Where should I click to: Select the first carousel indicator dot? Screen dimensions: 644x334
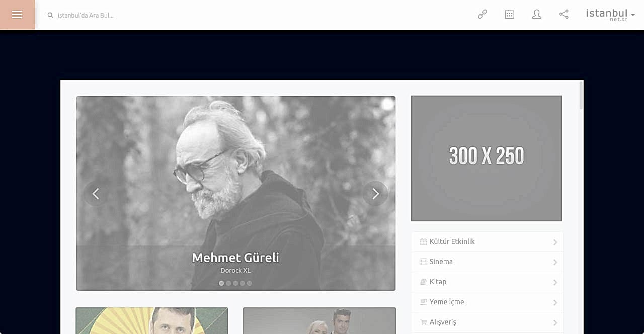[x=221, y=283]
